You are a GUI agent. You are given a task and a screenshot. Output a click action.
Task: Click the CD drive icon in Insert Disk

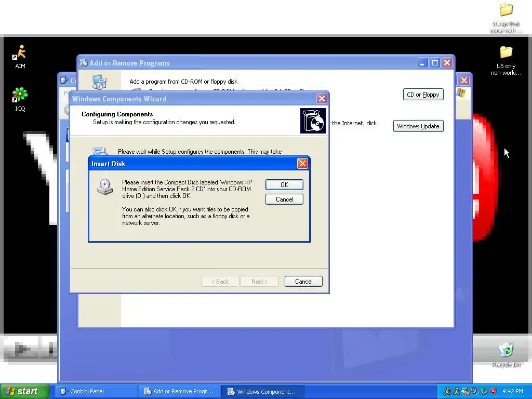coord(105,187)
